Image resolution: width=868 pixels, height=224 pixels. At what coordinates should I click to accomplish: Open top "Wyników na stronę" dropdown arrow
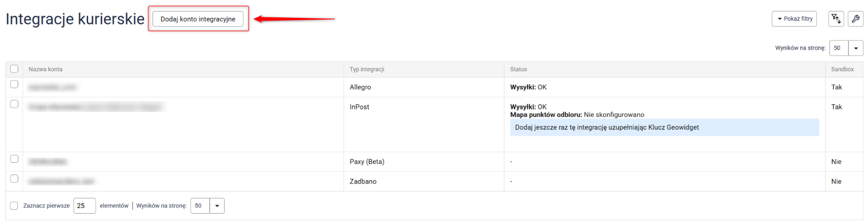(x=856, y=48)
